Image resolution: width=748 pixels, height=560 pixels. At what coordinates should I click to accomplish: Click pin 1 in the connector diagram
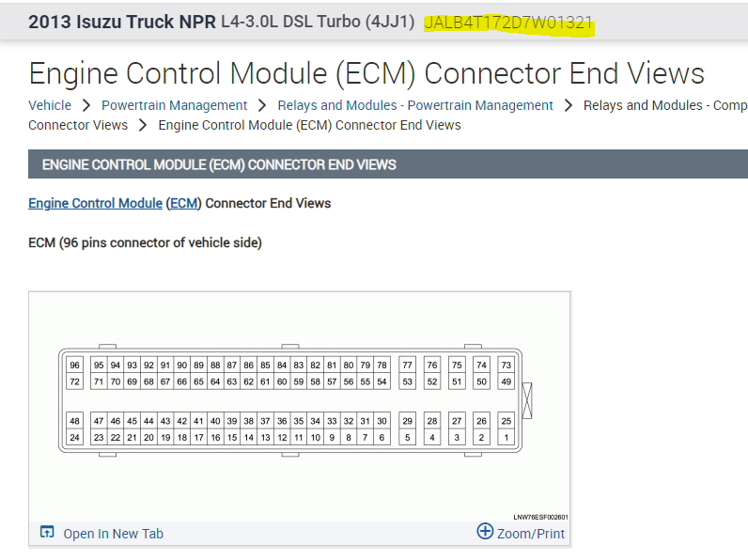click(506, 437)
